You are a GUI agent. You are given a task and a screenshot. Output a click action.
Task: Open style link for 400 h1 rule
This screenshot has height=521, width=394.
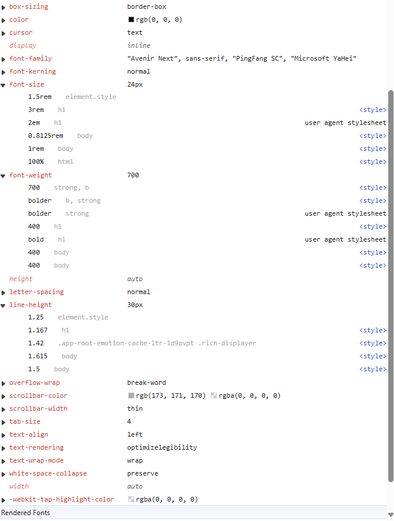coord(373,227)
